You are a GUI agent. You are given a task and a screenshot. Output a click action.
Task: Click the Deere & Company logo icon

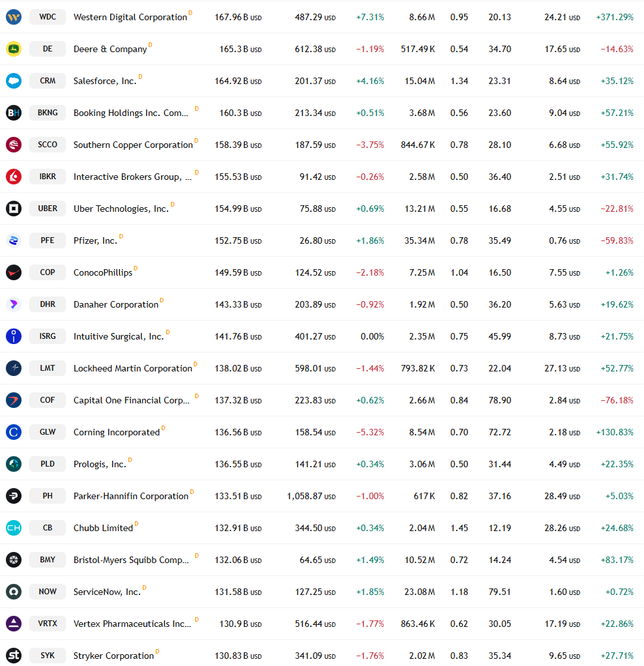[14, 49]
